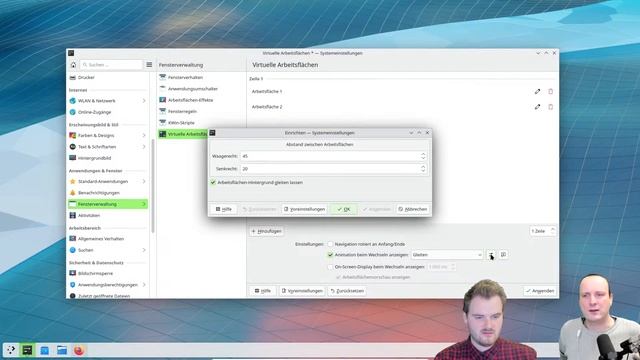Launch Discover store icon in the taskbar
This screenshot has height=360, width=640.
point(44,350)
